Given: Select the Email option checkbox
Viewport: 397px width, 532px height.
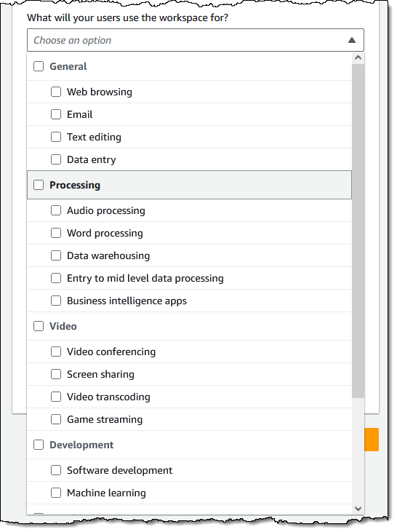Looking at the screenshot, I should point(56,114).
